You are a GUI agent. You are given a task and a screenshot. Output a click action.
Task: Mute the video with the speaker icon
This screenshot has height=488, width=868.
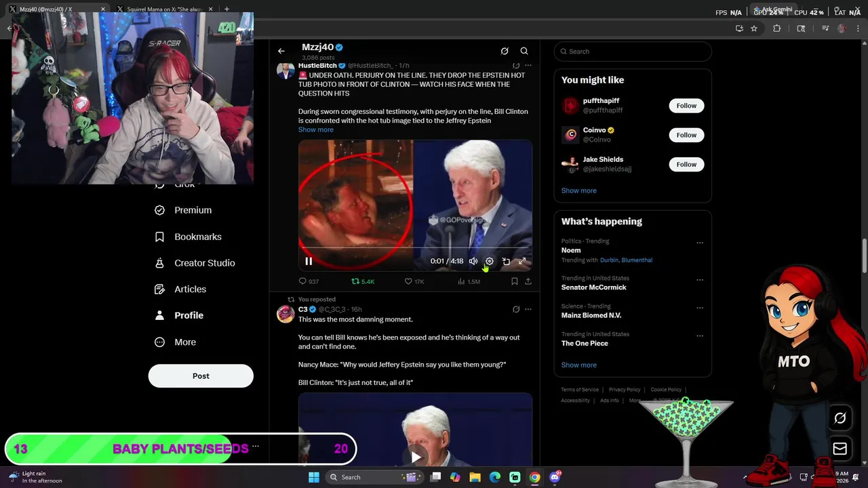click(x=473, y=261)
